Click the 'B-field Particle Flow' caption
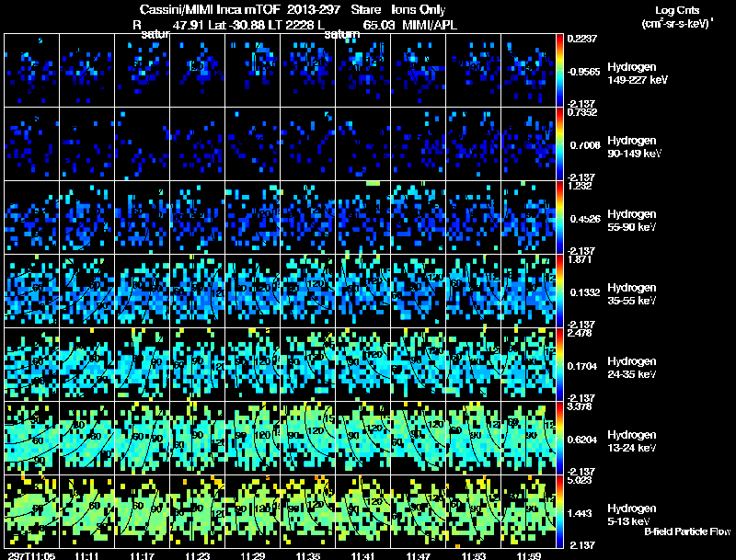This screenshot has width=736, height=560. [x=687, y=531]
